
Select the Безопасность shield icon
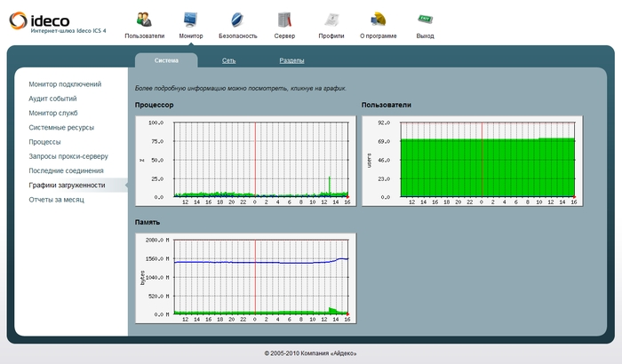click(x=236, y=20)
